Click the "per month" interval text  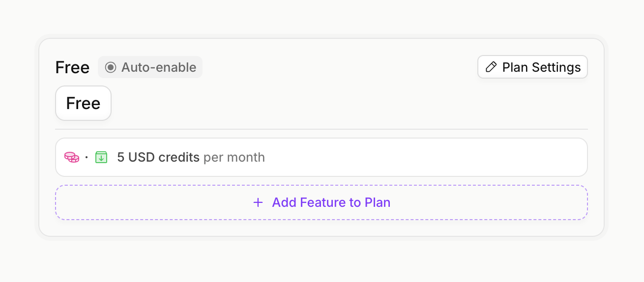[234, 157]
